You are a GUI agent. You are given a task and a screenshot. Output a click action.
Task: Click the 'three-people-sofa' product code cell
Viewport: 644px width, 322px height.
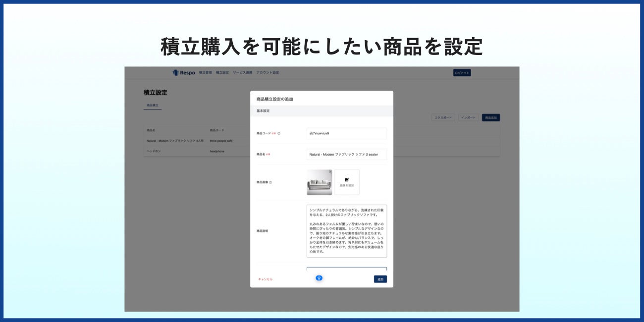point(221,141)
